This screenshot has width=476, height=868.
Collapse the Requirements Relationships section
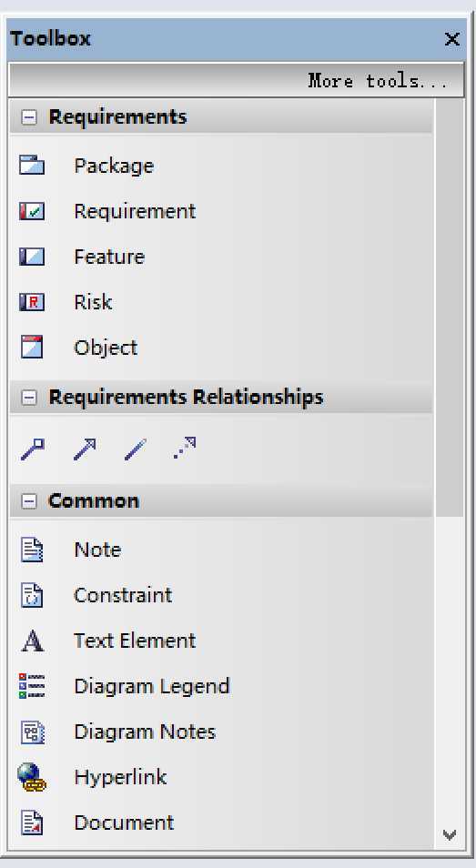[x=29, y=397]
